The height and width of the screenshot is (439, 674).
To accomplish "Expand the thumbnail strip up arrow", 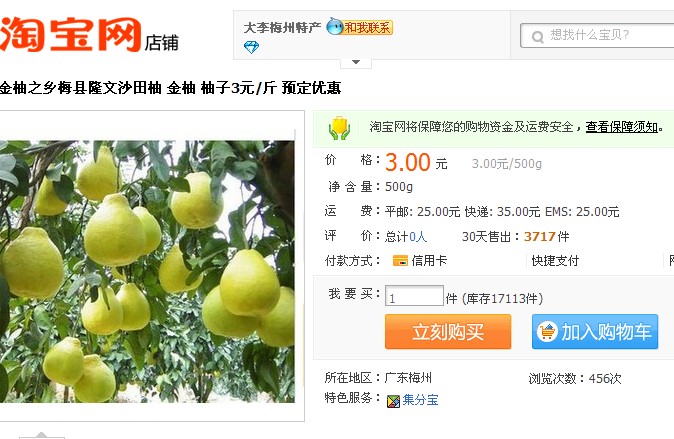I will [x=42, y=435].
